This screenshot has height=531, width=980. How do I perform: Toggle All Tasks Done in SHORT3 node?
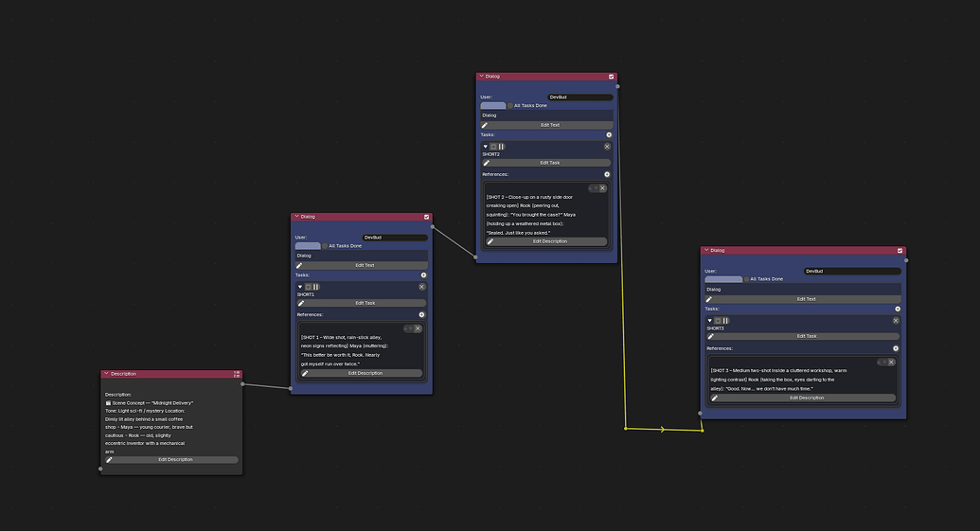(746, 279)
